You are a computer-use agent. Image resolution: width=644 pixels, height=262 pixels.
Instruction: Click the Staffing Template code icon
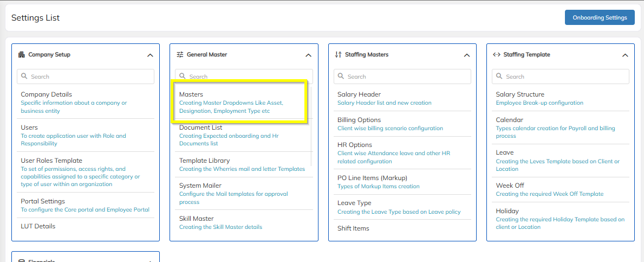coord(496,54)
